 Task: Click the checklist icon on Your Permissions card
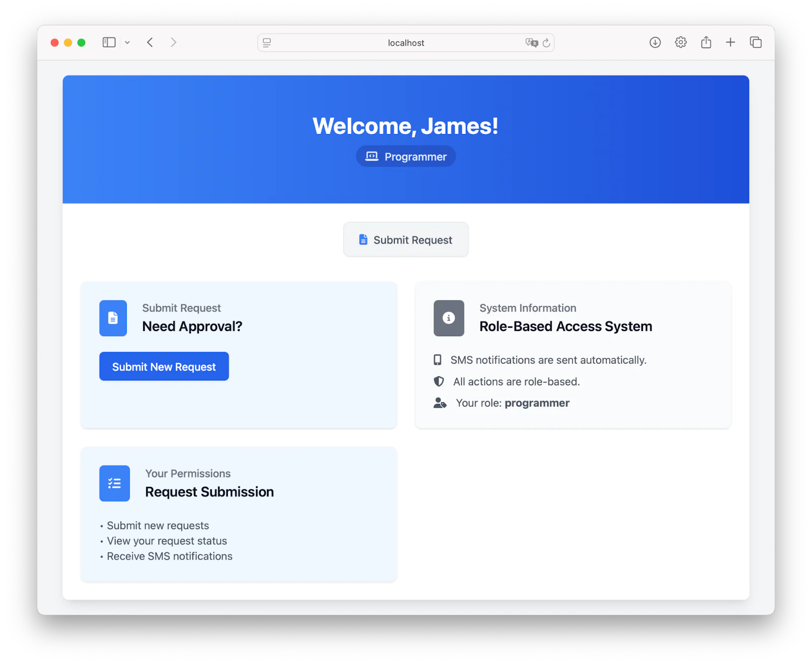click(114, 483)
